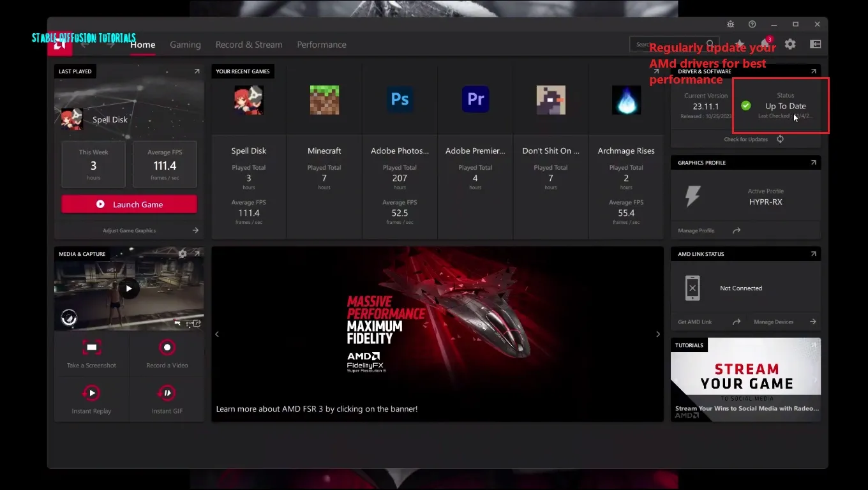The image size is (868, 490).
Task: Click the refresh icon beside Check for Updates
Action: coord(780,139)
